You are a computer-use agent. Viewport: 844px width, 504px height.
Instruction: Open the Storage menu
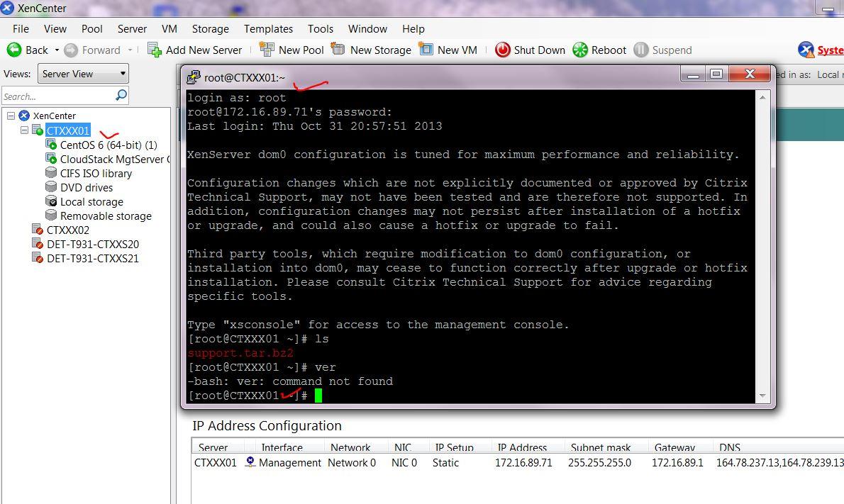[211, 29]
